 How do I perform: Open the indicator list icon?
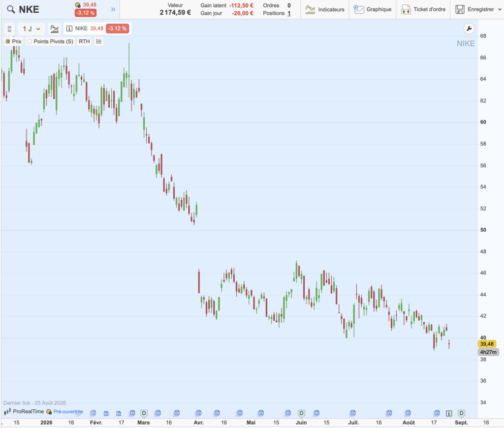pos(98,41)
